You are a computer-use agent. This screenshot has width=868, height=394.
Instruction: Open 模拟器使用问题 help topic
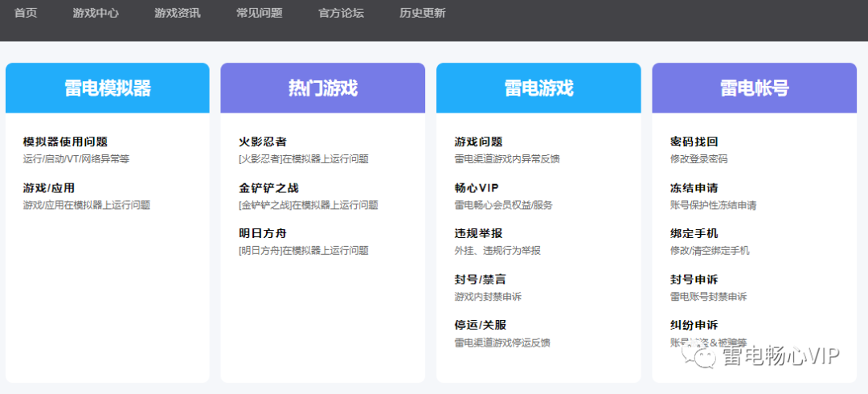(65, 142)
